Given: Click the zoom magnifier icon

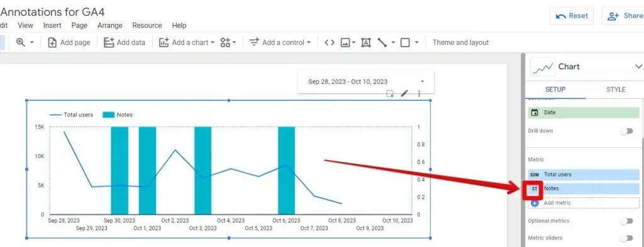Looking at the screenshot, I should tap(21, 42).
